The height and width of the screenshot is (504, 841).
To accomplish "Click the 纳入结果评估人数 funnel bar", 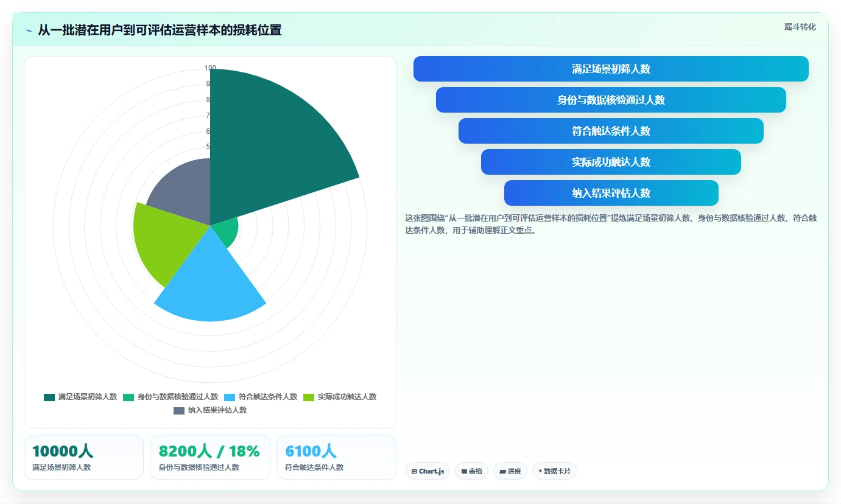I will pyautogui.click(x=611, y=193).
